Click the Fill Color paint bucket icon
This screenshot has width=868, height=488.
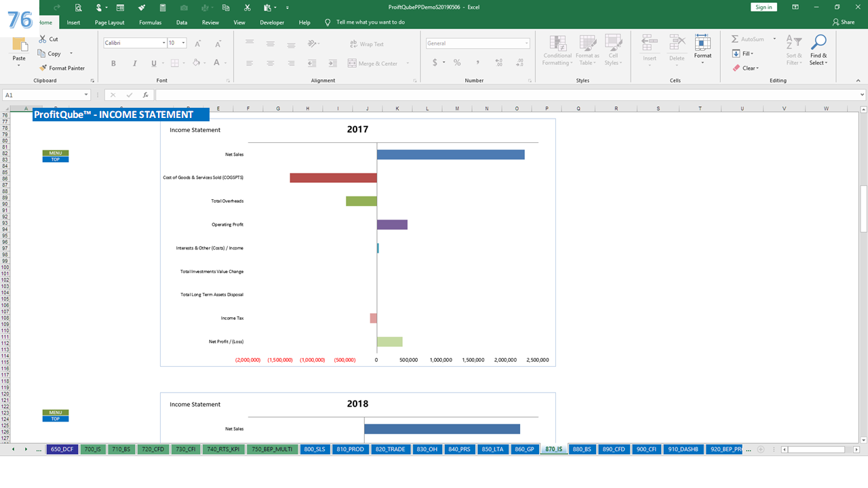point(196,63)
